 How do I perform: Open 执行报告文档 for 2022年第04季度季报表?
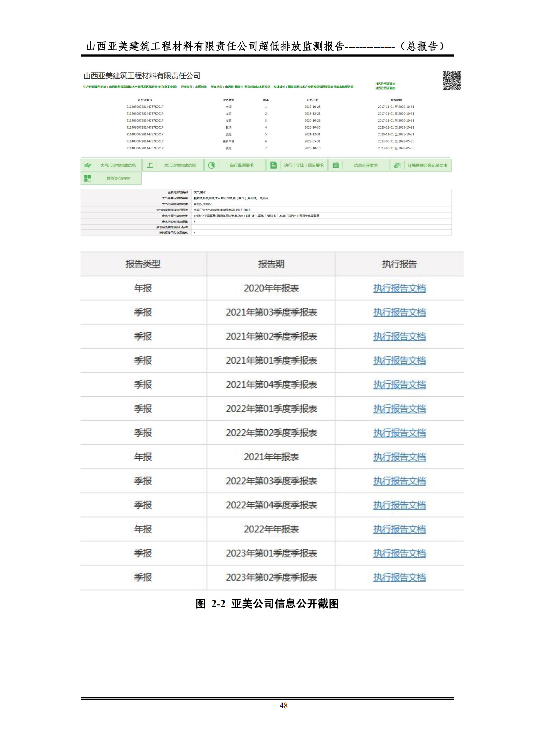tap(399, 505)
